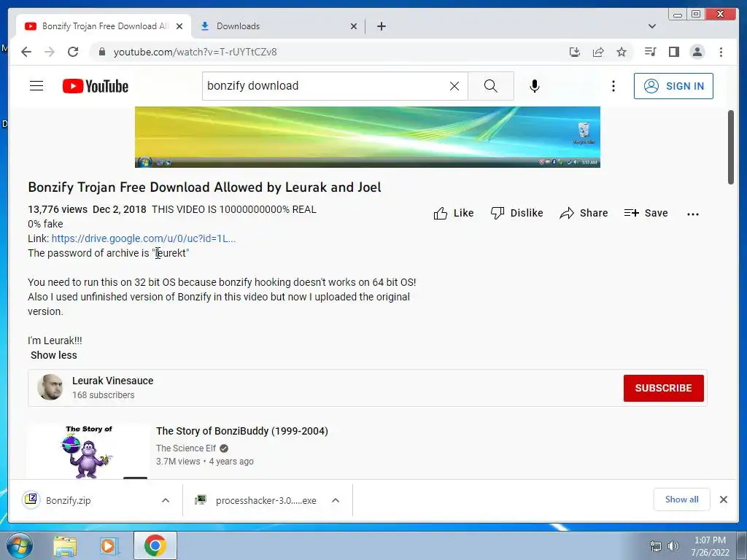Save the video to a playlist

click(646, 213)
